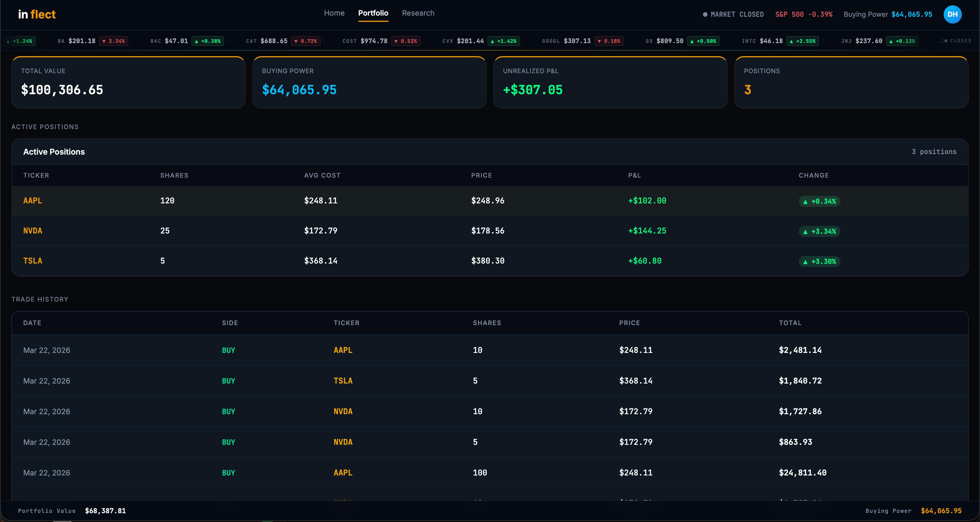Open AAPL ticker in active positions
Viewport: 980px width, 522px height.
(x=33, y=201)
